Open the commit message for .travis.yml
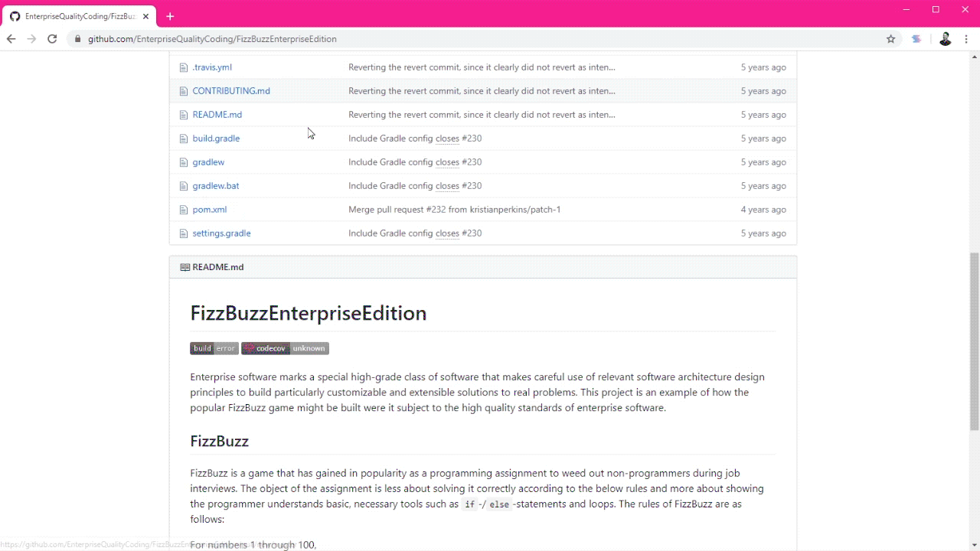Image resolution: width=980 pixels, height=551 pixels. point(482,67)
